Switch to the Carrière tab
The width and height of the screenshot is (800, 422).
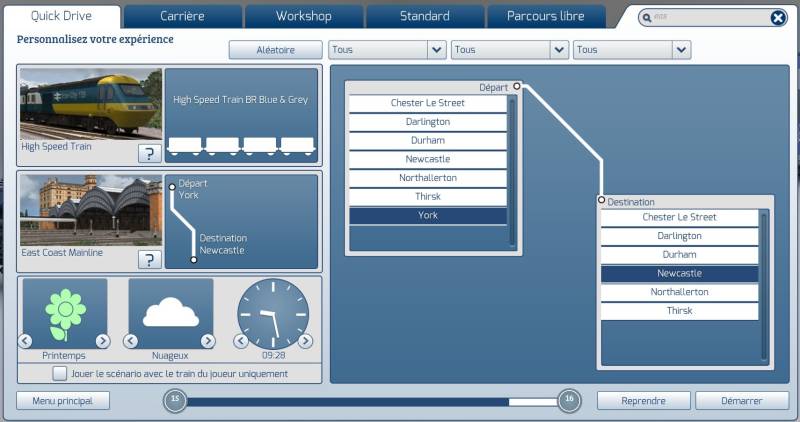point(182,16)
